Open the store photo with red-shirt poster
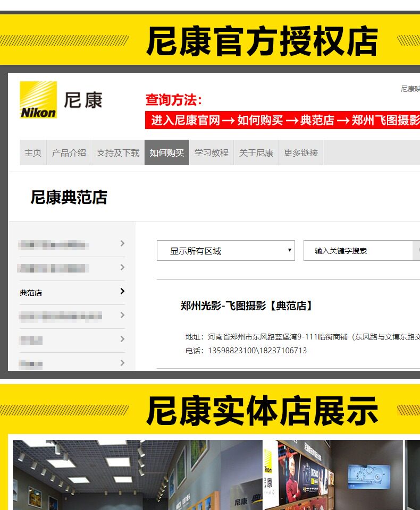The height and width of the screenshot is (510, 420). (x=333, y=475)
